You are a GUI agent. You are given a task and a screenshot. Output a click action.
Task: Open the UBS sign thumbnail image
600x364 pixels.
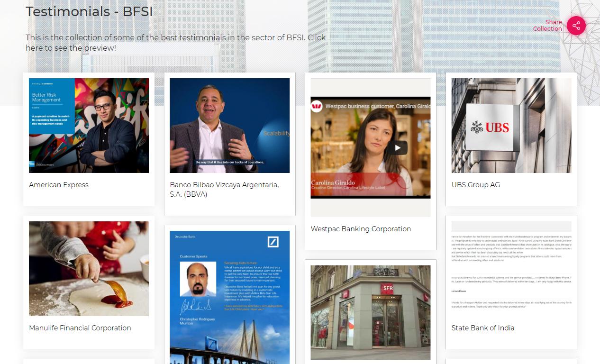tap(511, 126)
